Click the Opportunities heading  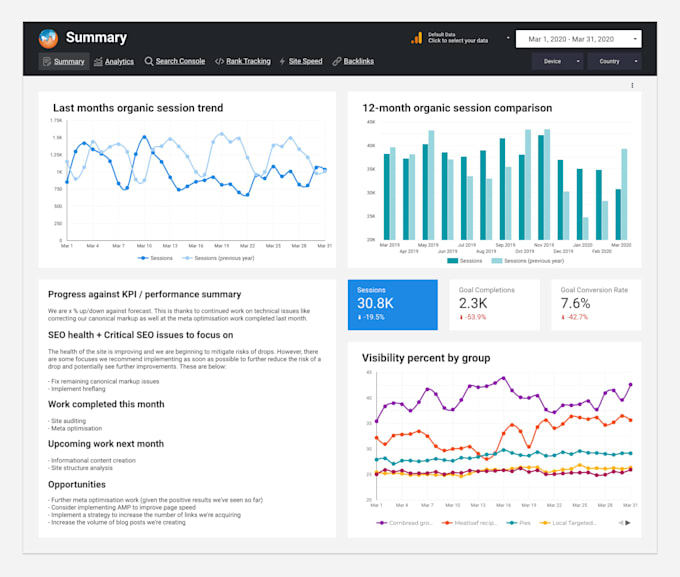77,485
